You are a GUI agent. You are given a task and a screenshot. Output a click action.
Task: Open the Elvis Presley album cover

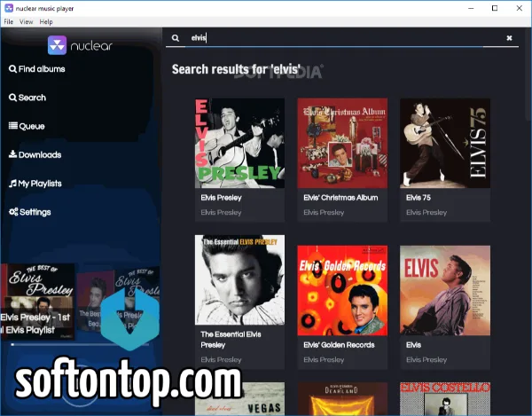[x=240, y=143]
